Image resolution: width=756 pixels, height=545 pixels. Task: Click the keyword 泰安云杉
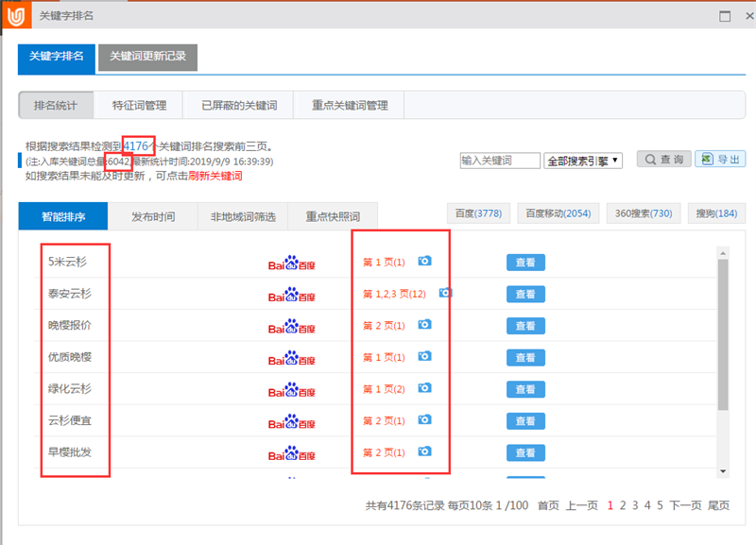click(x=69, y=294)
